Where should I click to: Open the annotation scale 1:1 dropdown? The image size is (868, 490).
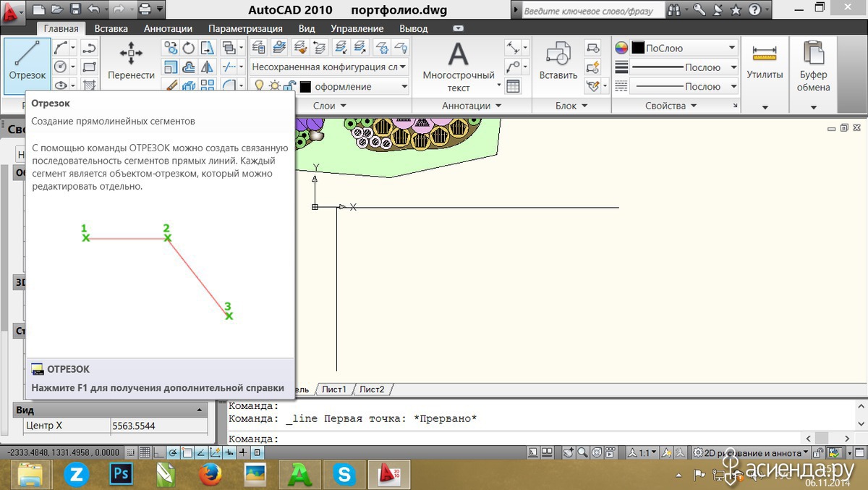tap(642, 452)
